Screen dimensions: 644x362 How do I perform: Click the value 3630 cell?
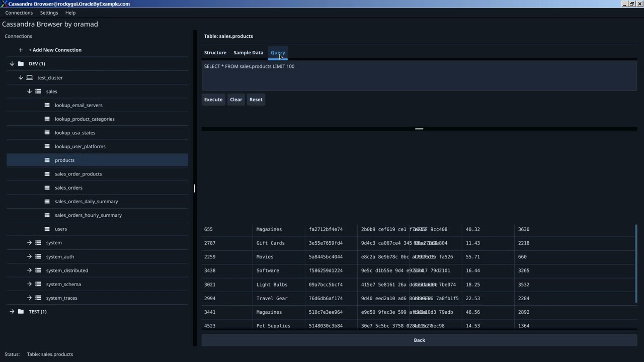point(524,229)
